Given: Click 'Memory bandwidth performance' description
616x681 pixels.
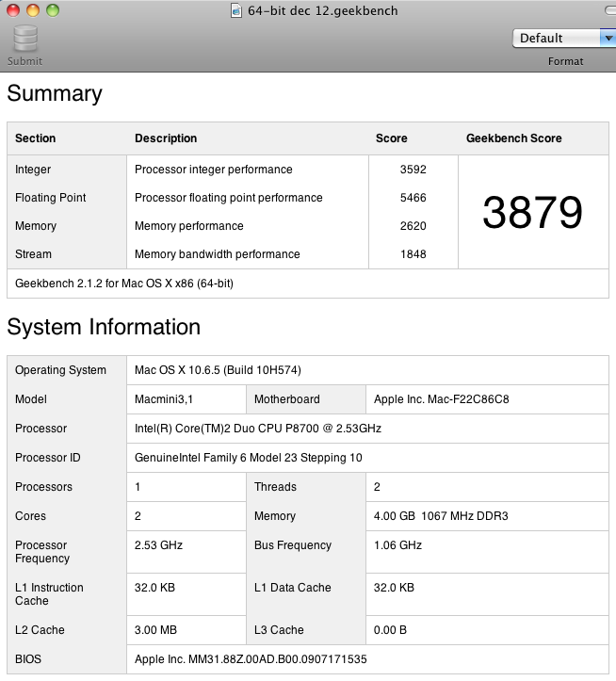Looking at the screenshot, I should point(218,253).
